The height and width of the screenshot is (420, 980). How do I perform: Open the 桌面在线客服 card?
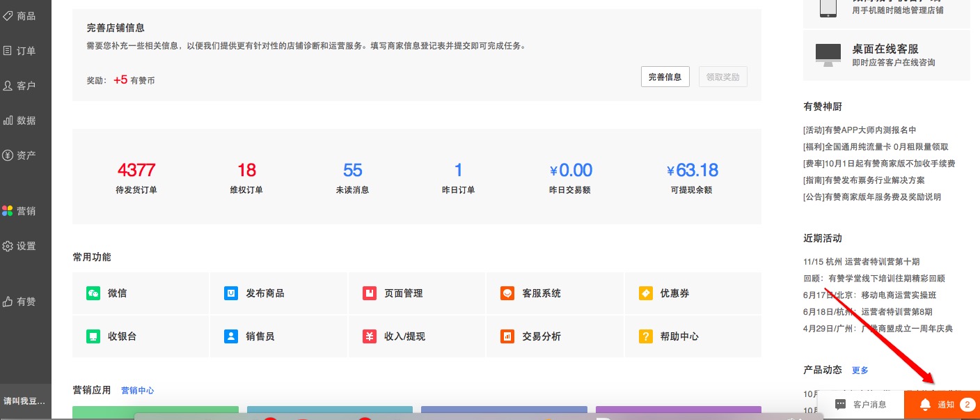point(887,55)
